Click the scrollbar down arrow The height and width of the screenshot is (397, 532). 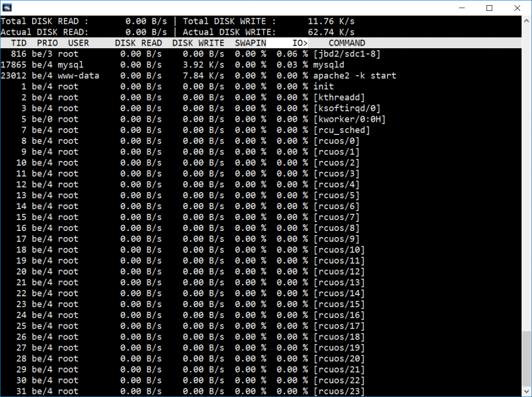[527, 392]
